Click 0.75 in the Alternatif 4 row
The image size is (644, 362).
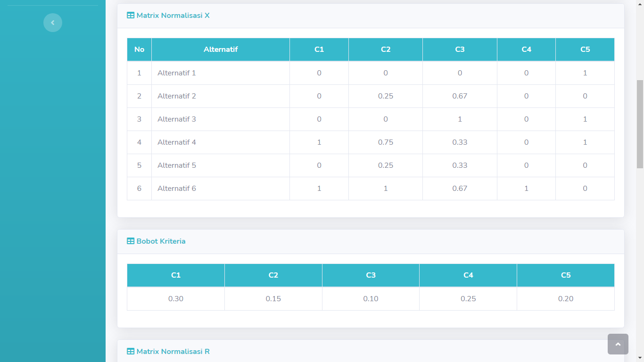(386, 142)
